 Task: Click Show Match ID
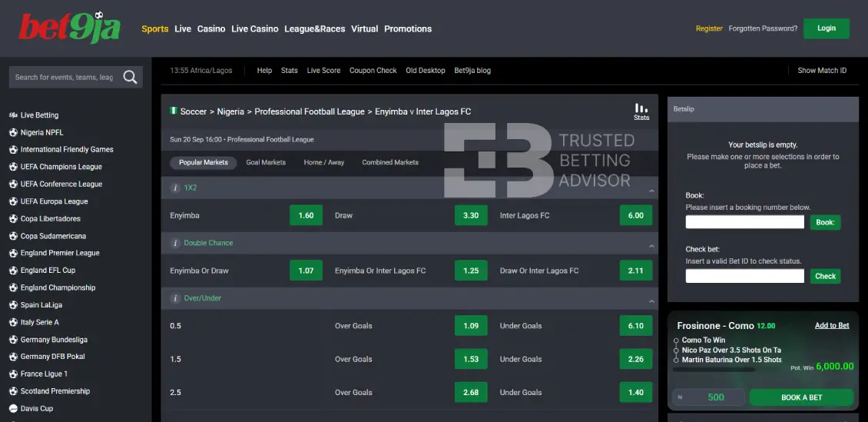click(822, 71)
